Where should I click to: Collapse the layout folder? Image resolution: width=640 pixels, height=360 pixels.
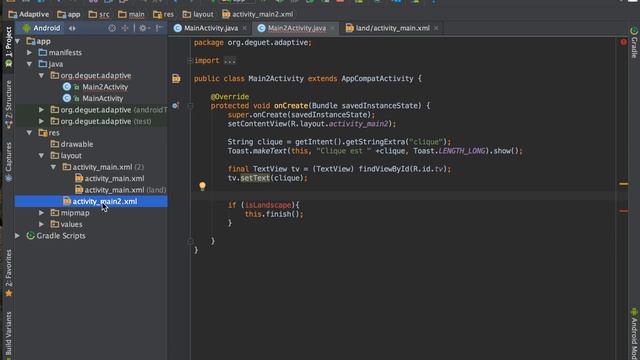tap(41, 156)
